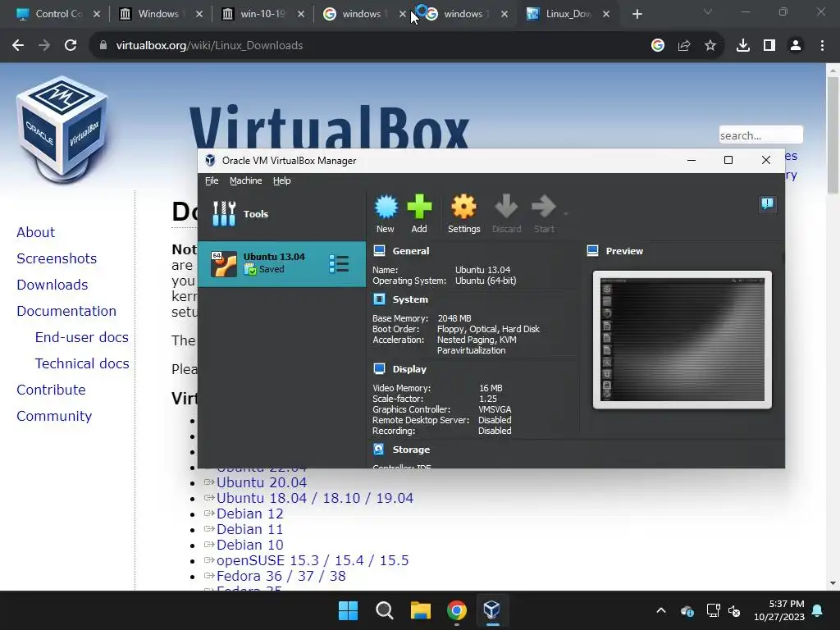840x630 pixels.
Task: Click the System section chip icon
Action: 379,299
